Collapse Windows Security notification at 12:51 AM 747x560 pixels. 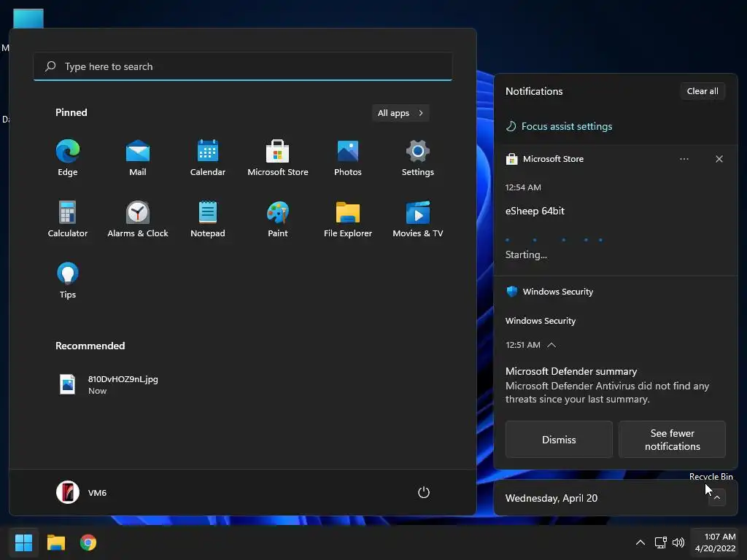click(x=551, y=345)
